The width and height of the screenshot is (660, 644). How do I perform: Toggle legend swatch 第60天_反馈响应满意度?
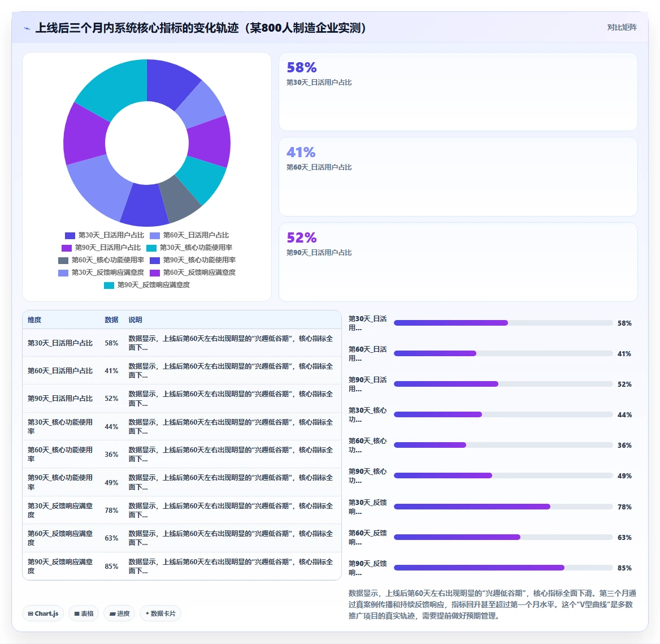(x=155, y=273)
